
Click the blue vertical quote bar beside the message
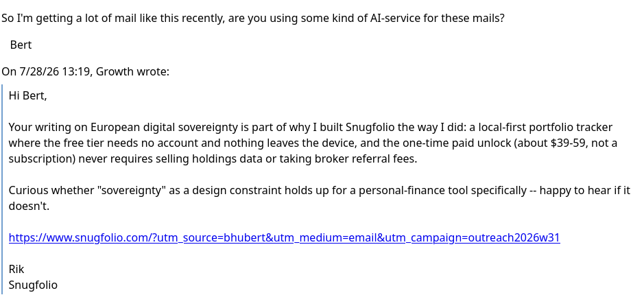coord(2,190)
